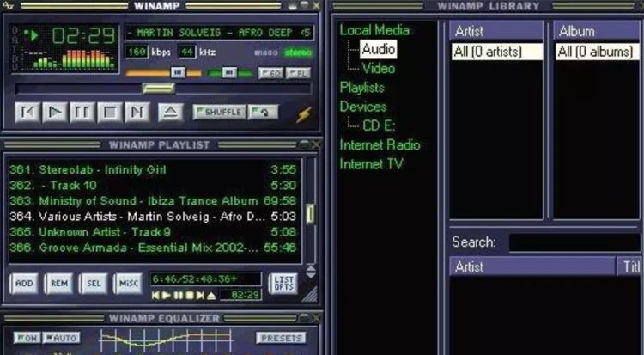Open the equalizer PRESETS menu
This screenshot has width=644, height=355.
pyautogui.click(x=282, y=338)
